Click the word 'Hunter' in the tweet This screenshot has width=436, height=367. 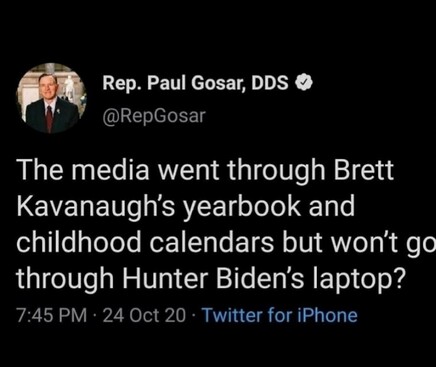166,277
